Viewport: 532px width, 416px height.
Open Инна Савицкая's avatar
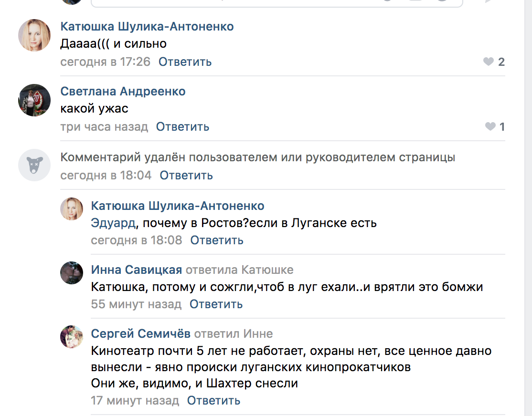72,273
